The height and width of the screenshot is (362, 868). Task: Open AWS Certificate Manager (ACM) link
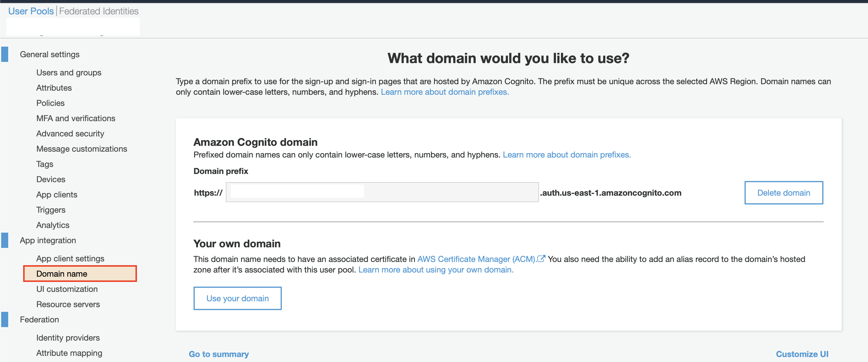pos(477,259)
